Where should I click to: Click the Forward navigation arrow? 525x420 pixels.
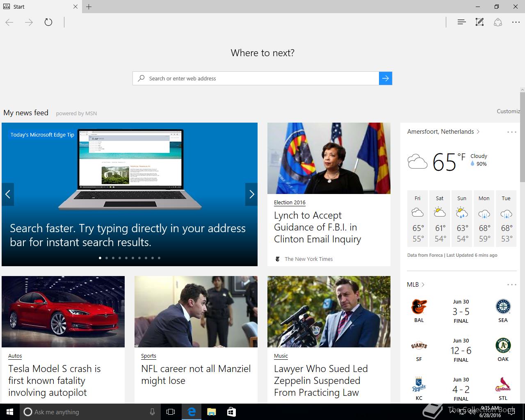(x=29, y=22)
